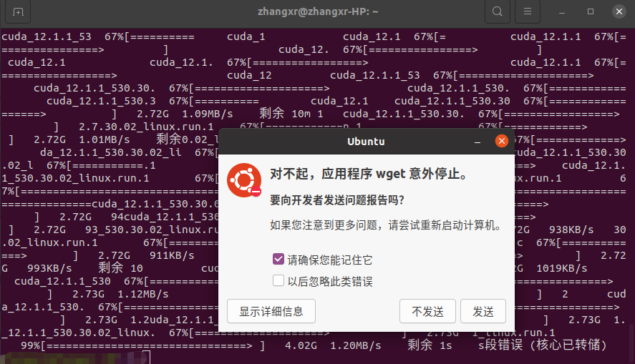Screen dimensions: 635x364
Task: Open the terminal hamburger menu
Action: click(x=528, y=11)
